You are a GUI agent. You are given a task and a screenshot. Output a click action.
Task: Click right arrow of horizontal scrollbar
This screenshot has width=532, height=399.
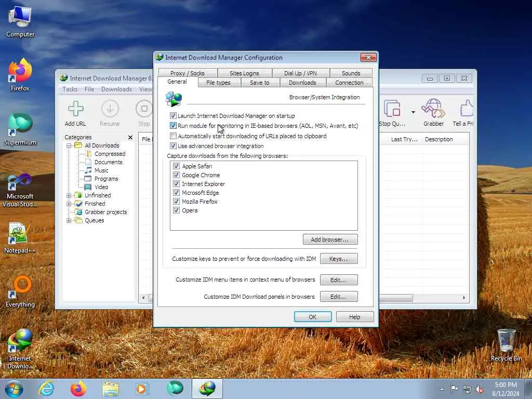[x=464, y=298]
